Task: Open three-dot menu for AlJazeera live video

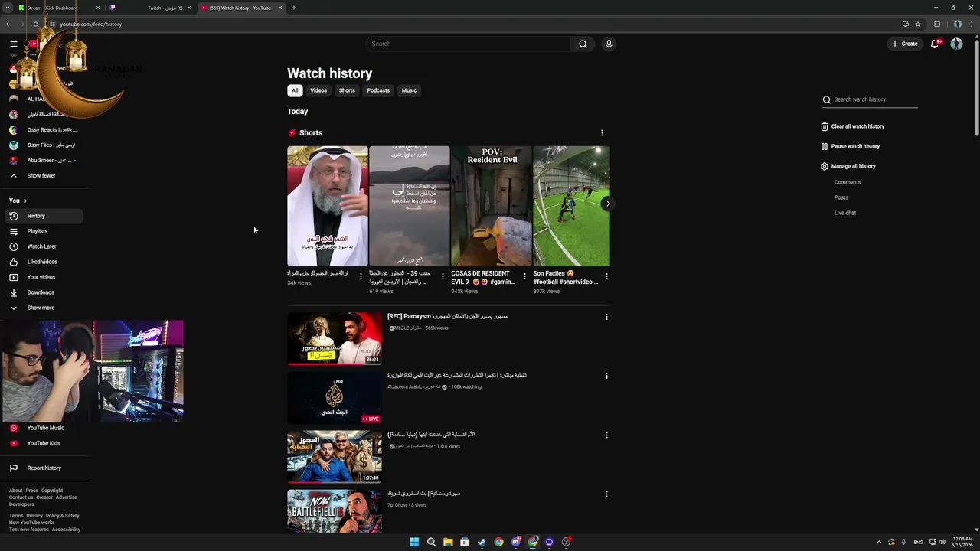Action: point(606,376)
